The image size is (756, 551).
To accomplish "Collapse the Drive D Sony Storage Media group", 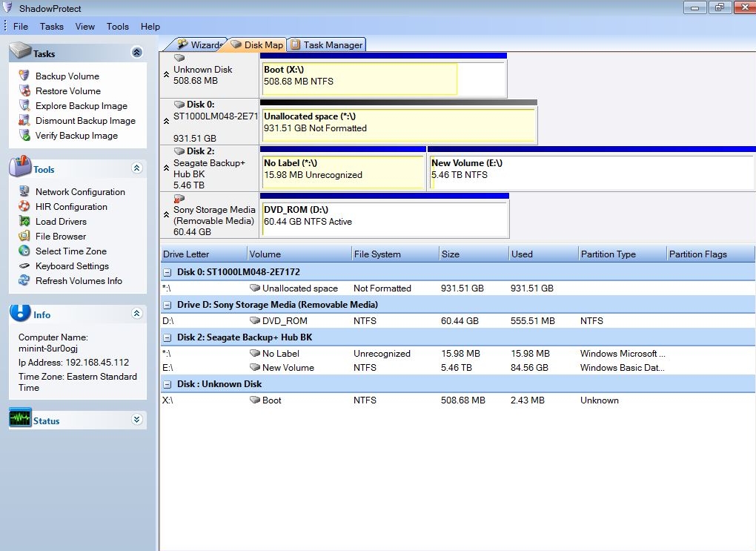I will tap(168, 305).
